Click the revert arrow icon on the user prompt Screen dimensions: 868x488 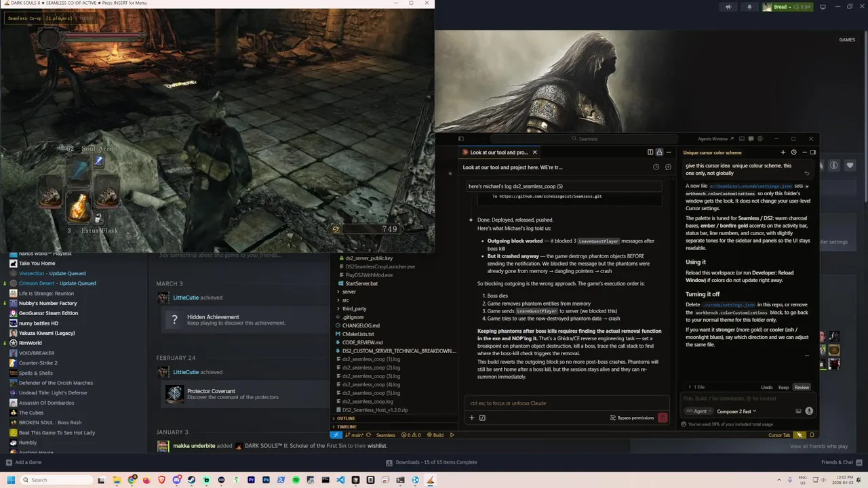point(807,174)
